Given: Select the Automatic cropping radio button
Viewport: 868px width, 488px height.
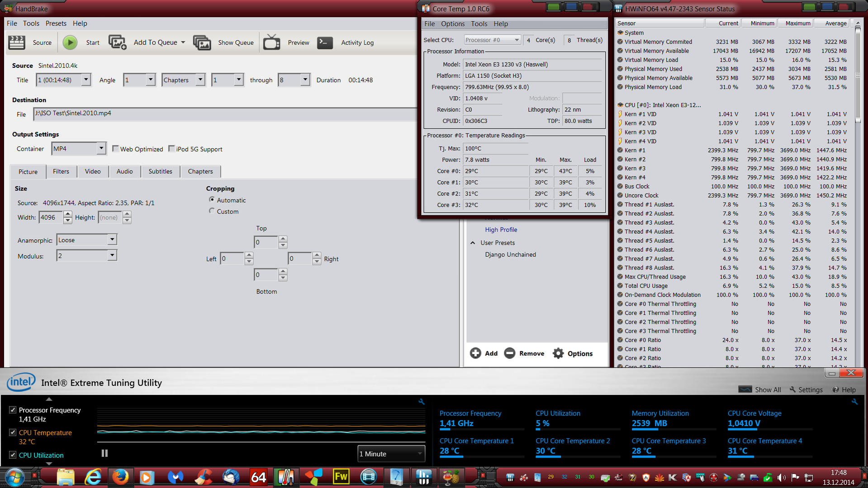Looking at the screenshot, I should tap(212, 199).
